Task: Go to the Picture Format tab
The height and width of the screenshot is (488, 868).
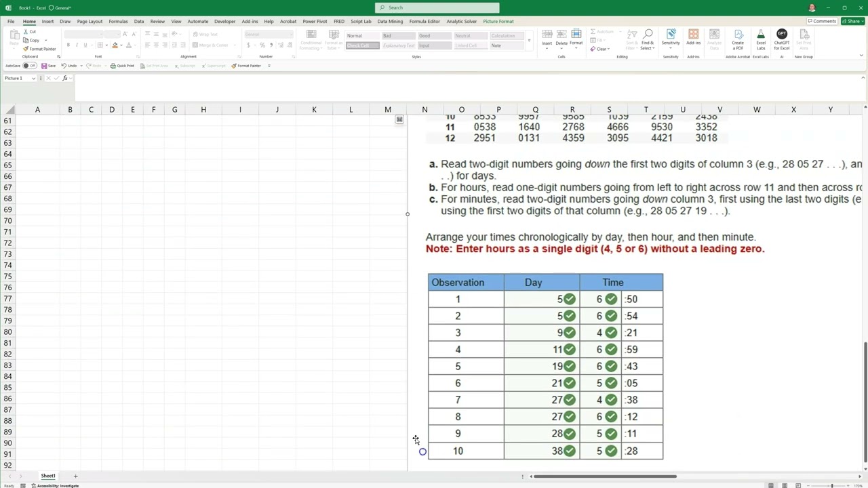Action: click(498, 21)
